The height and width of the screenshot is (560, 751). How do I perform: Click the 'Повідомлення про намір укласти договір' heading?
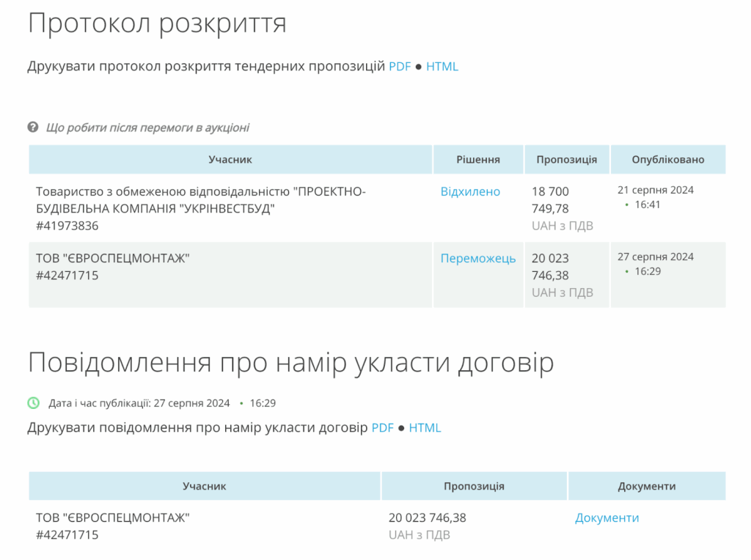point(291,363)
